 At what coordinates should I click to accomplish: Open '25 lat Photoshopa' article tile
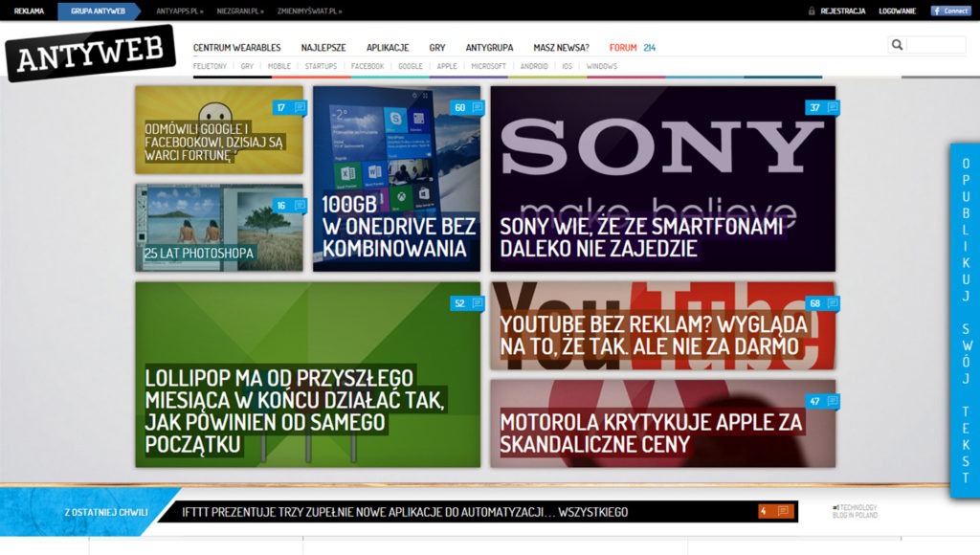click(219, 228)
